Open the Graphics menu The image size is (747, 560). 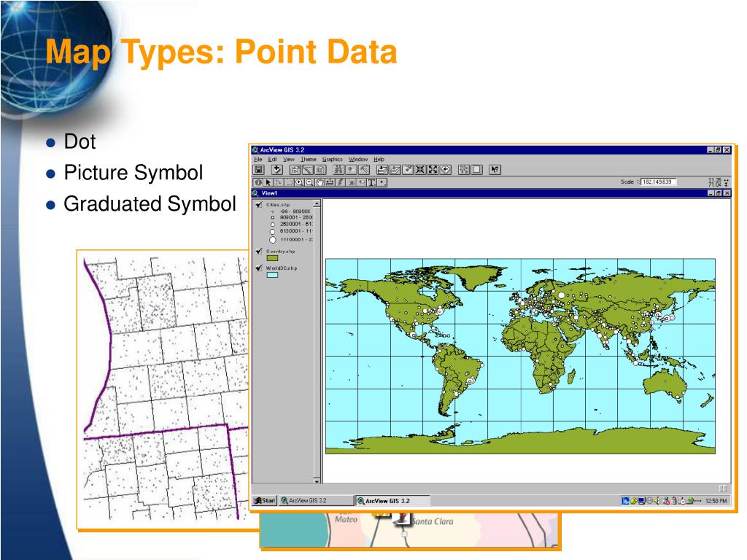click(333, 159)
